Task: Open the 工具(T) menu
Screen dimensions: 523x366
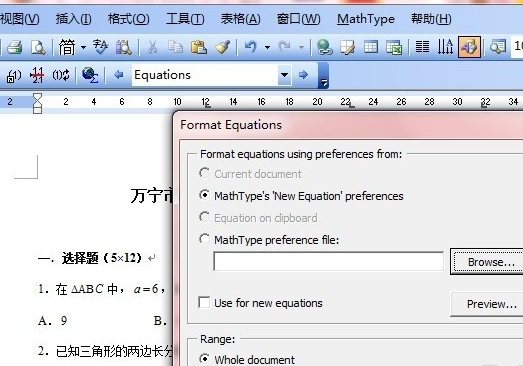Action: tap(185, 19)
